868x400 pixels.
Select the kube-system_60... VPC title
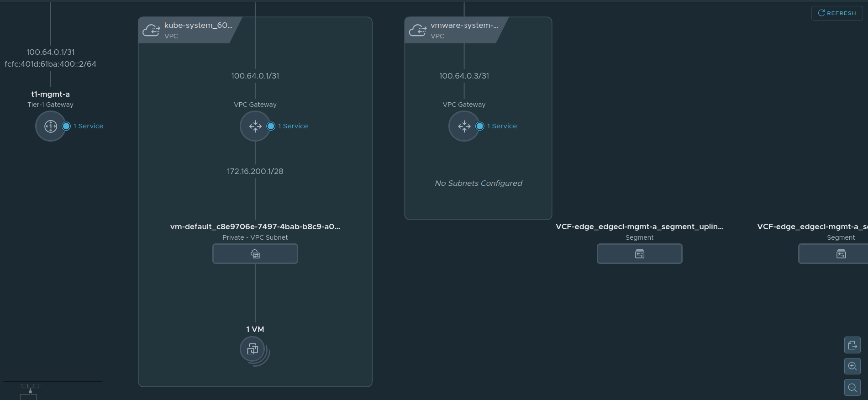pyautogui.click(x=198, y=26)
